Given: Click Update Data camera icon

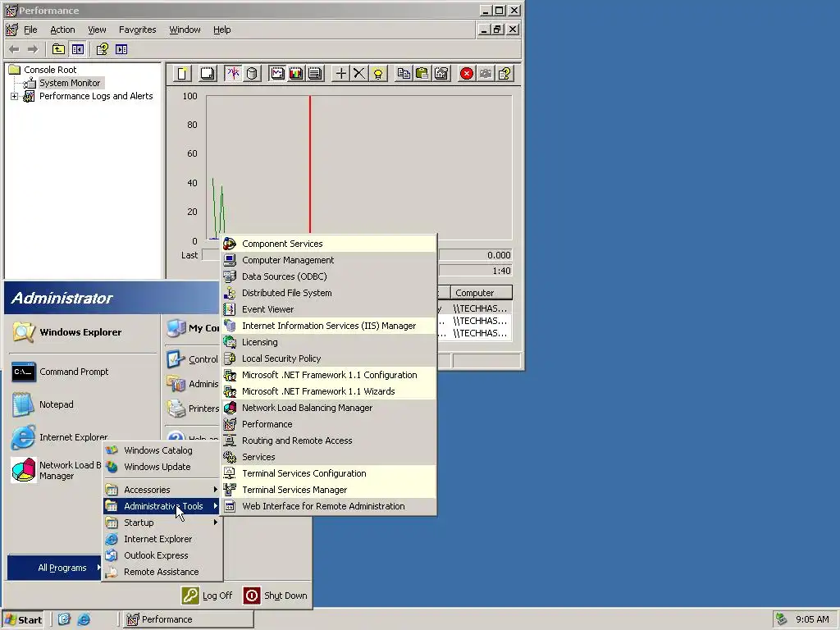Looking at the screenshot, I should pyautogui.click(x=486, y=73).
